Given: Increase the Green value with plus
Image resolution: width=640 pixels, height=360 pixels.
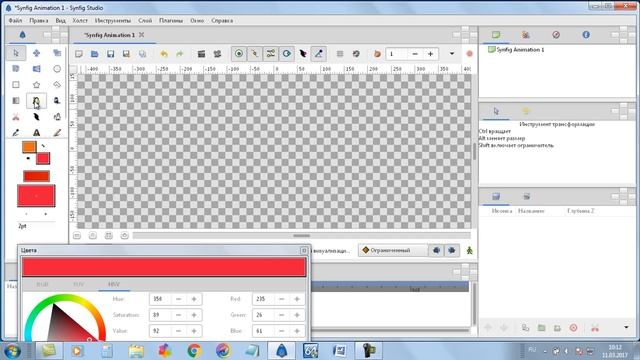Looking at the screenshot, I should (297, 315).
